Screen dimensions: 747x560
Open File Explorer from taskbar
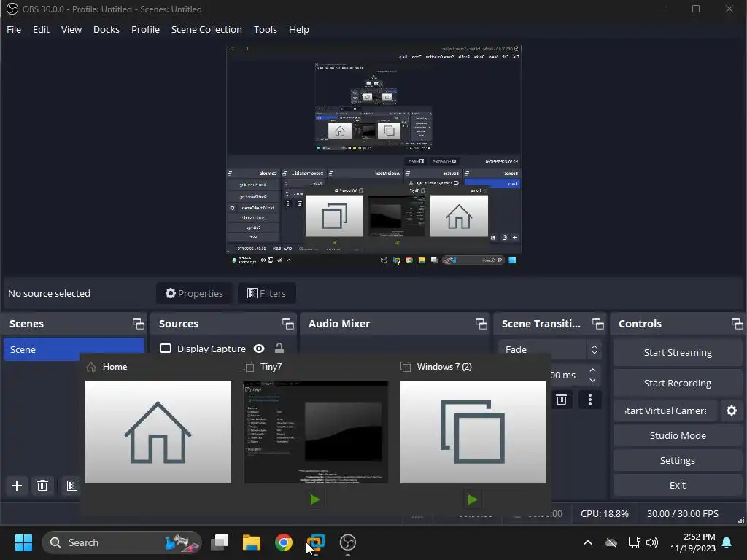point(252,542)
